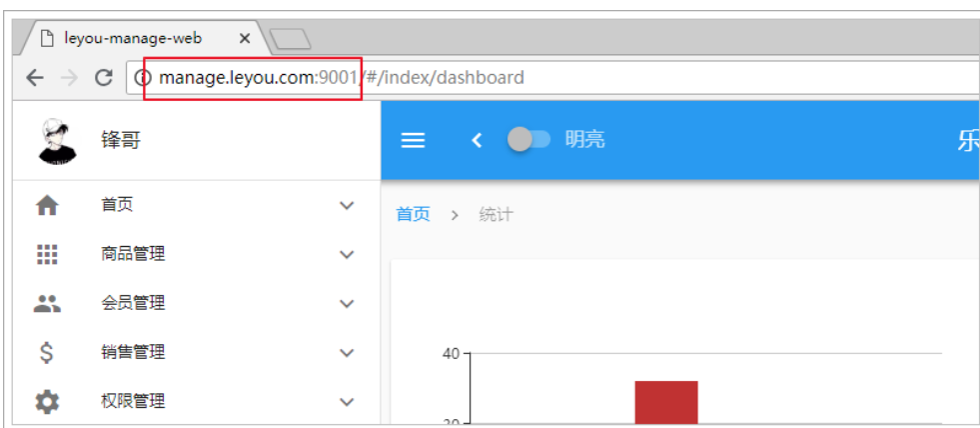Open the hamburger menu icon
The width and height of the screenshot is (980, 428).
[x=413, y=140]
